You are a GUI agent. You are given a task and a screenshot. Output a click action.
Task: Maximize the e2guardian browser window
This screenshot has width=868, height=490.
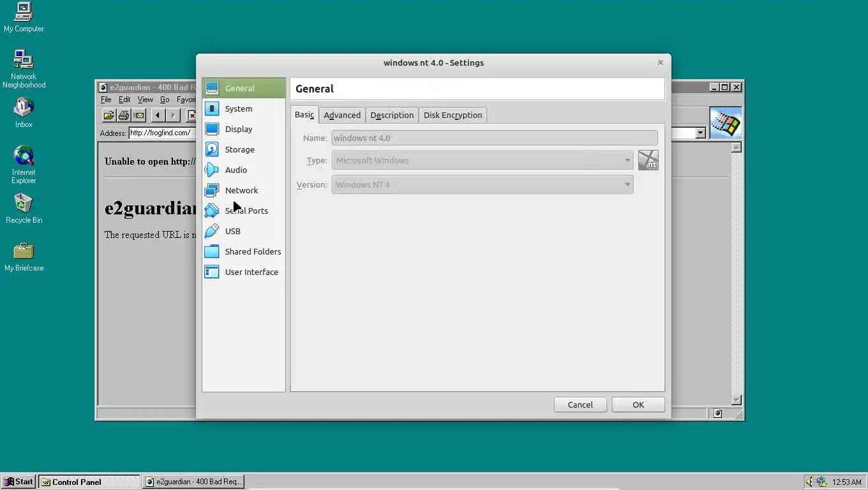point(724,87)
